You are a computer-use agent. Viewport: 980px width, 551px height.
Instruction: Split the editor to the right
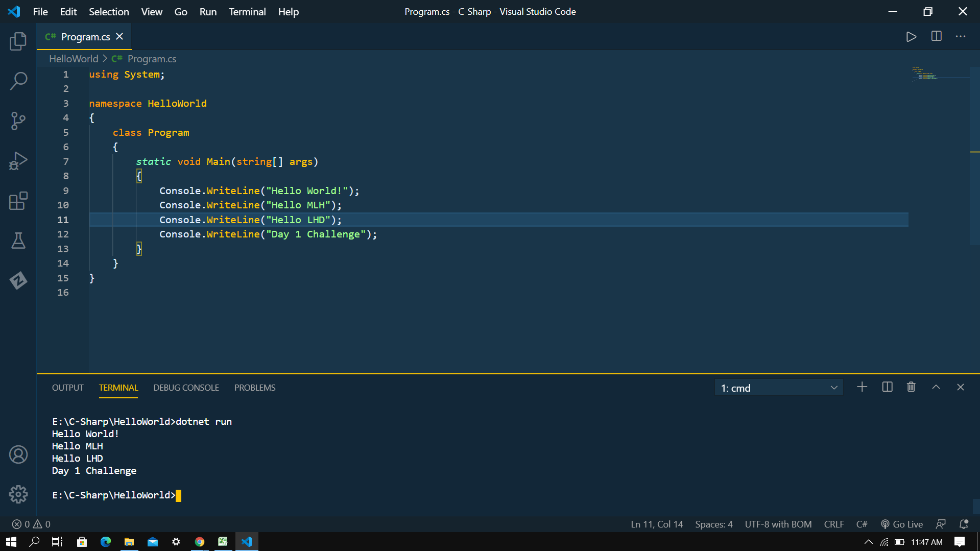(936, 36)
